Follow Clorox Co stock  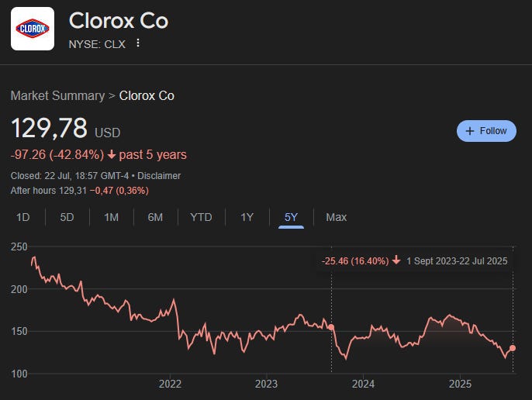pos(486,131)
